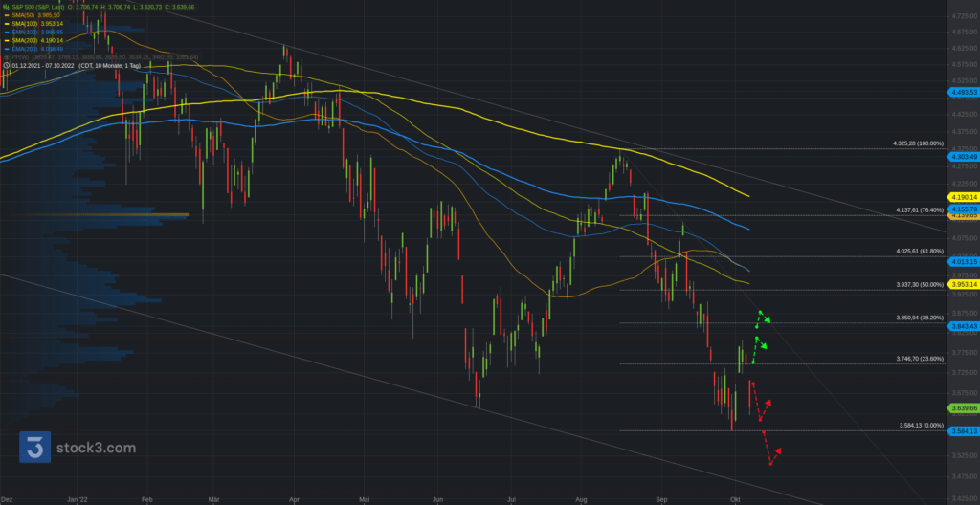Click the Okt time axis label

[x=735, y=499]
